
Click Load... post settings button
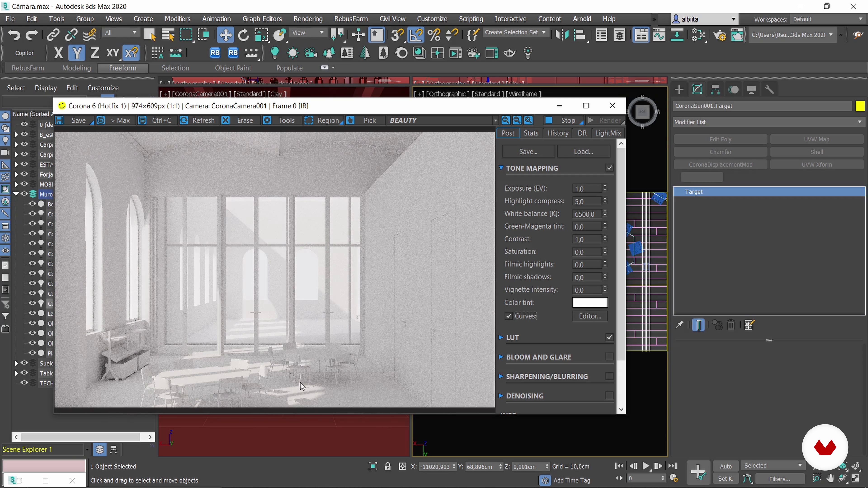coord(583,152)
